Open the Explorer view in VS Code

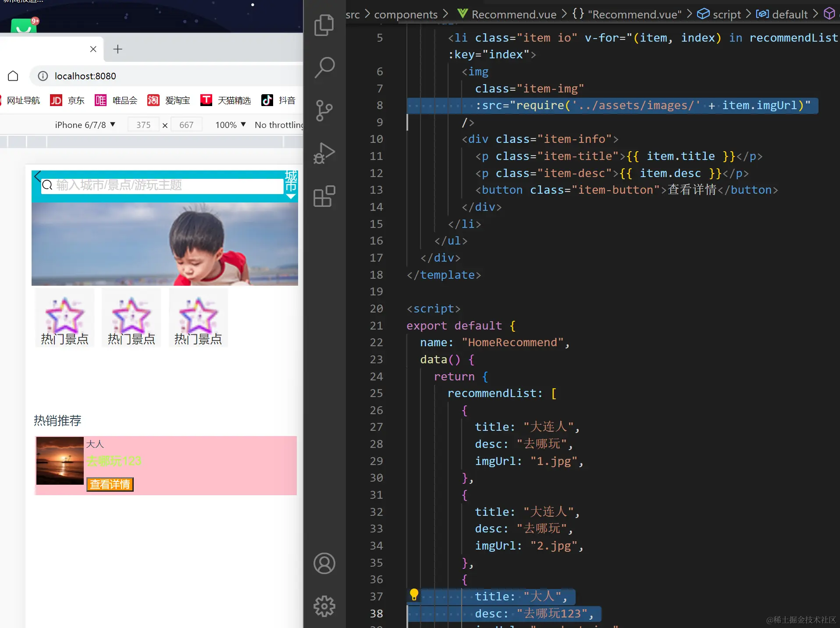pyautogui.click(x=324, y=25)
